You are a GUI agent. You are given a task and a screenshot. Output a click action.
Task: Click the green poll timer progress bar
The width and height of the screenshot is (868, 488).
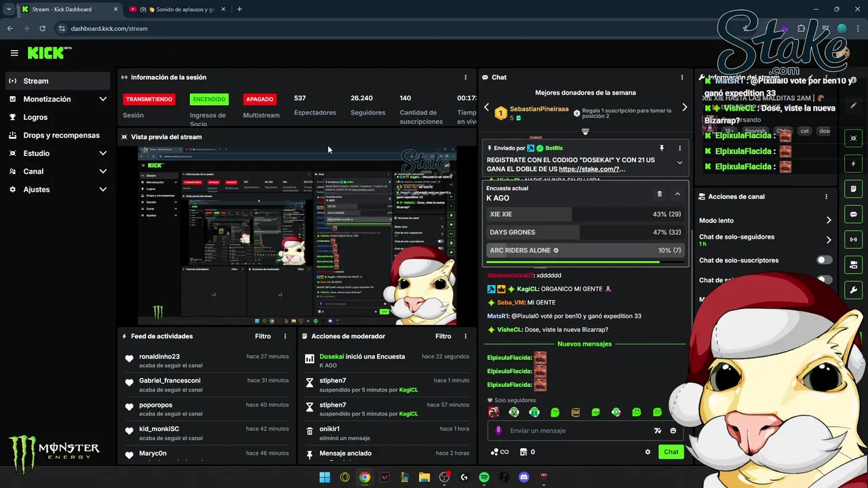(573, 262)
